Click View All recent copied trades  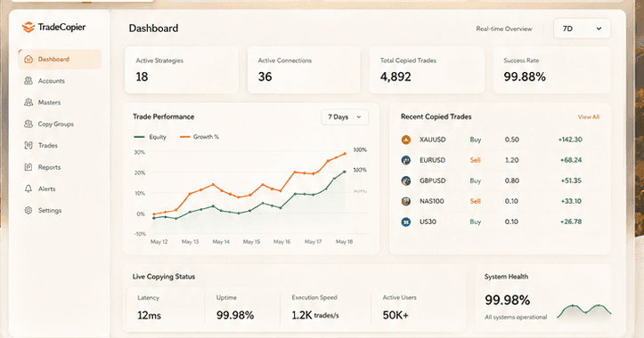tap(589, 117)
